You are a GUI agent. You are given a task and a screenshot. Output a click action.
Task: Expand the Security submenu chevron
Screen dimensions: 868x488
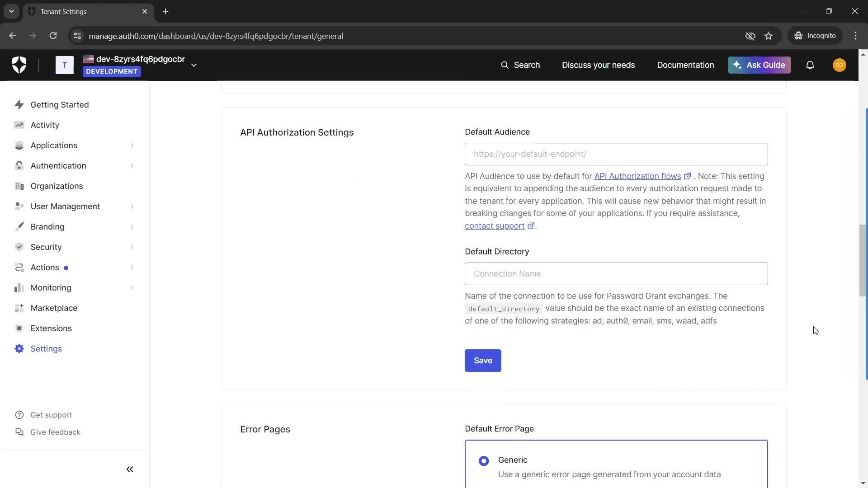(132, 247)
